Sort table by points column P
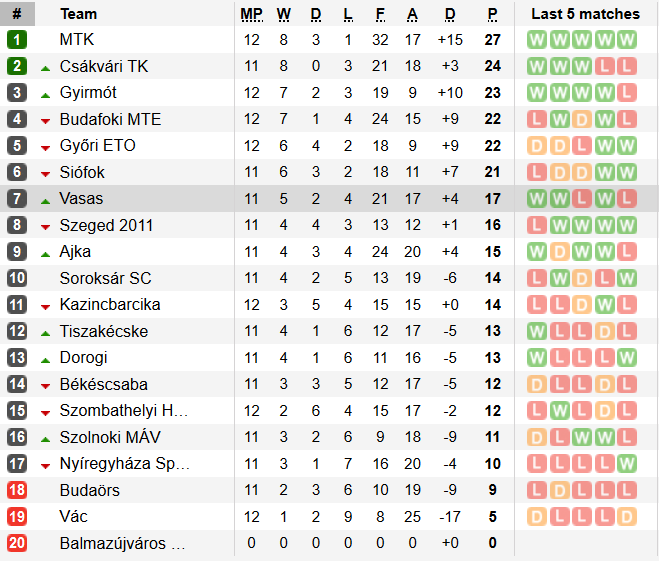This screenshot has width=659, height=561. click(x=492, y=14)
